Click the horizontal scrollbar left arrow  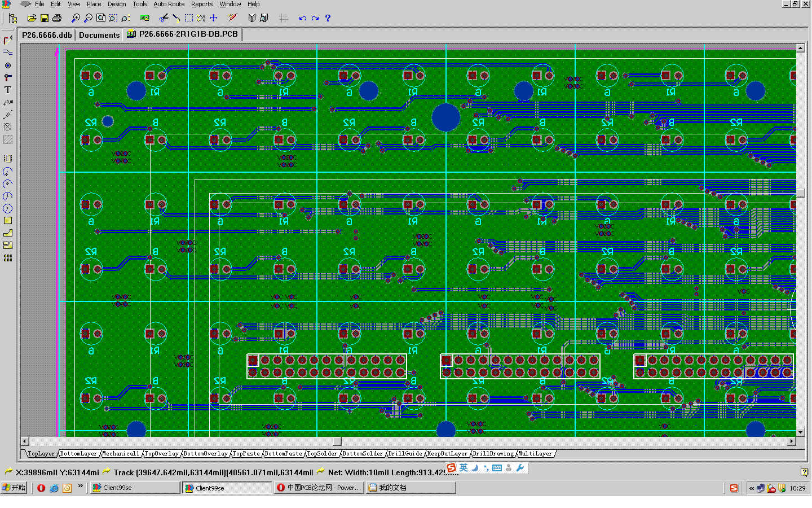click(x=24, y=441)
